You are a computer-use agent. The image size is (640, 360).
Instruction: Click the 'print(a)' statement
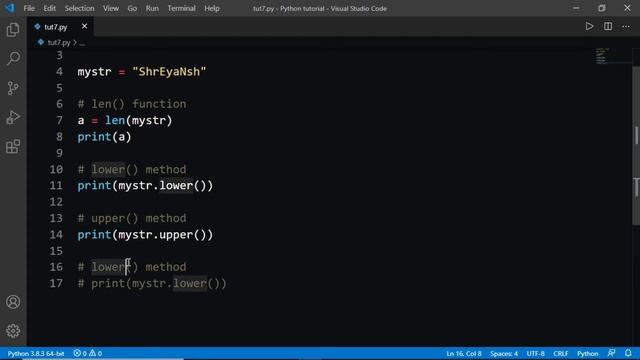click(x=104, y=137)
